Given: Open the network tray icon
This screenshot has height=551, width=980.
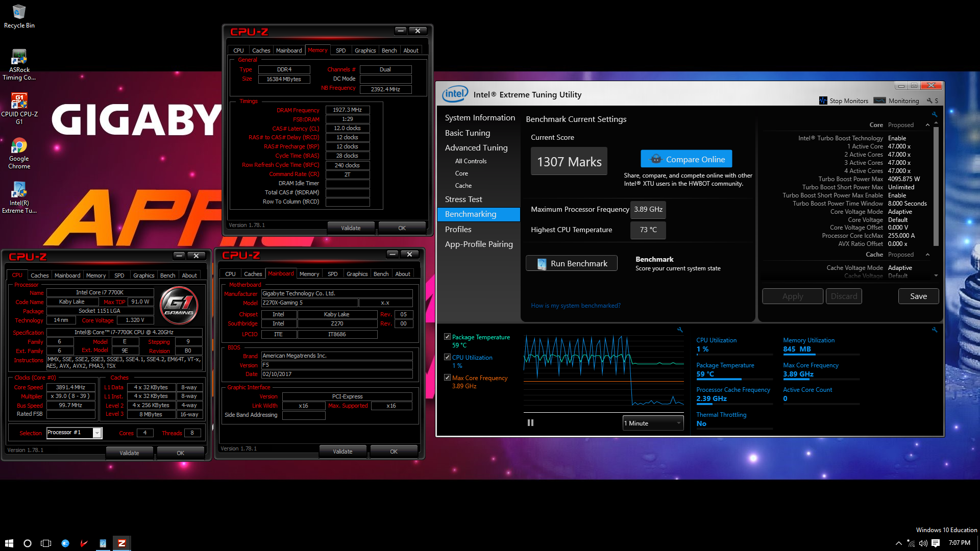Looking at the screenshot, I should tap(911, 543).
